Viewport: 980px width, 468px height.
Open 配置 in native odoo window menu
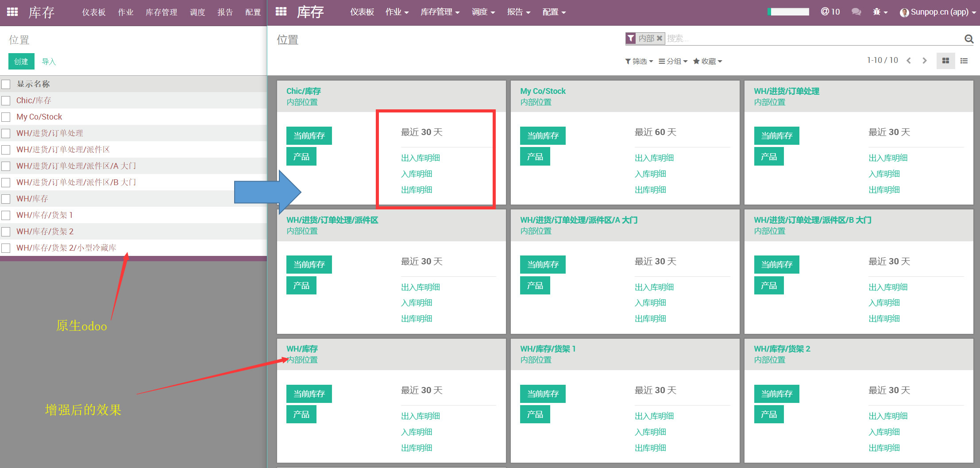(x=253, y=12)
